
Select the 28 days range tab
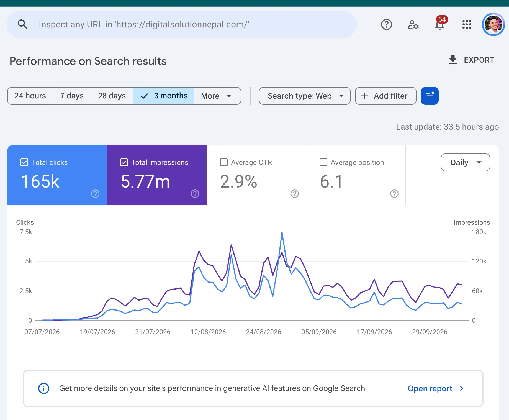click(112, 96)
